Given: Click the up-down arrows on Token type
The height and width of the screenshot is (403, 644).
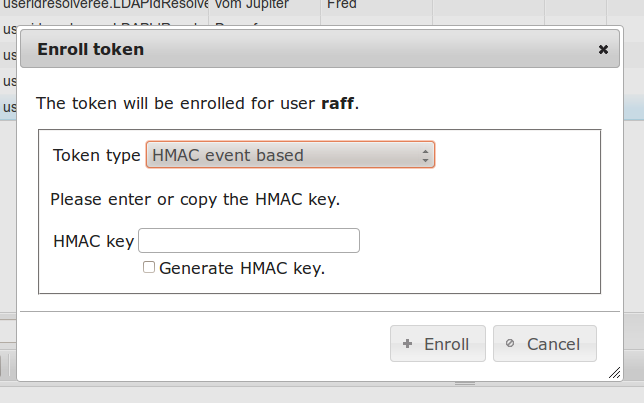Looking at the screenshot, I should (x=425, y=155).
